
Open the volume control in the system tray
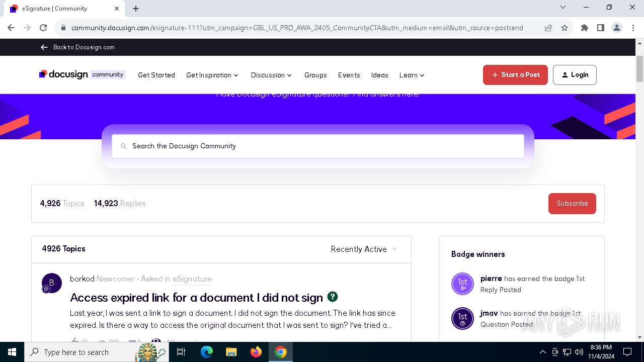(579, 352)
